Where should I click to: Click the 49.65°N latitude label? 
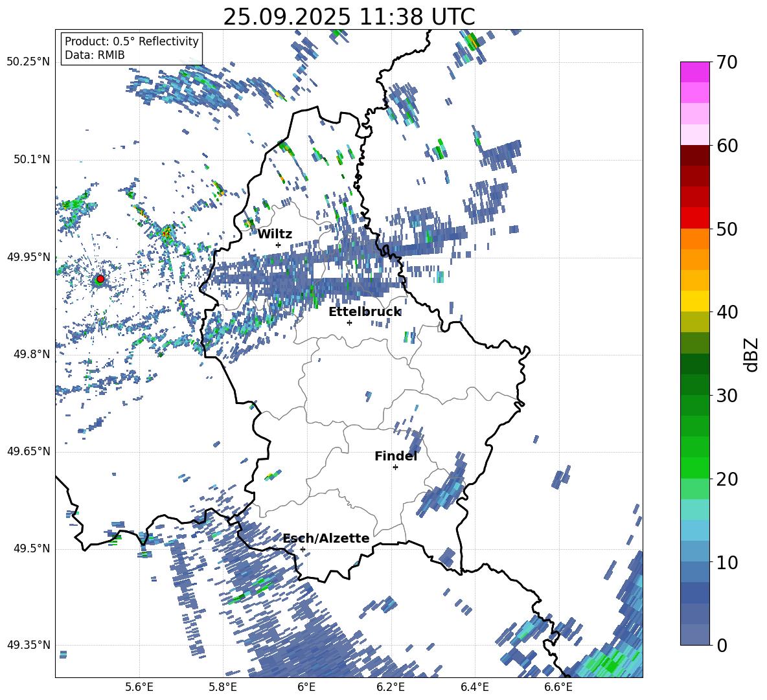pos(29,451)
